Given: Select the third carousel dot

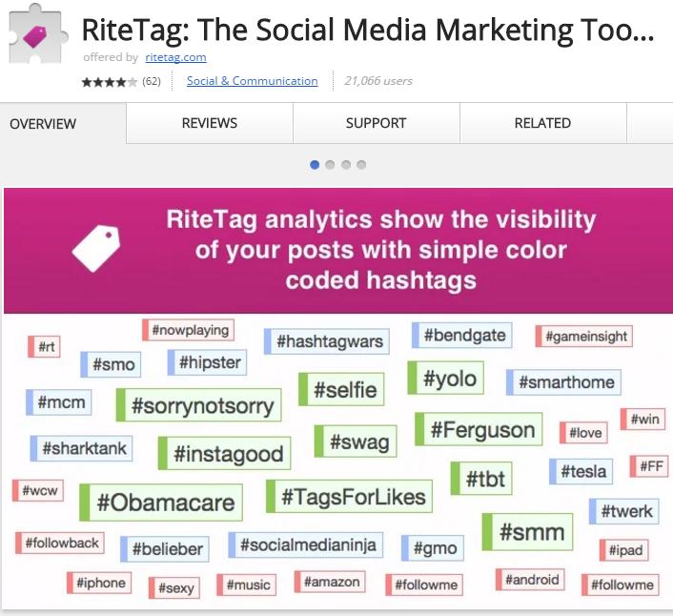Looking at the screenshot, I should pyautogui.click(x=345, y=165).
